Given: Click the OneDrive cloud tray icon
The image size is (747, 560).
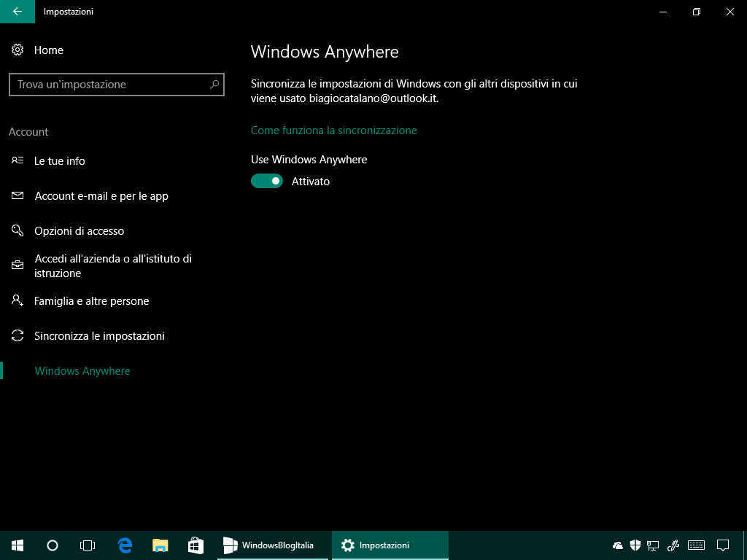Looking at the screenshot, I should [x=618, y=545].
